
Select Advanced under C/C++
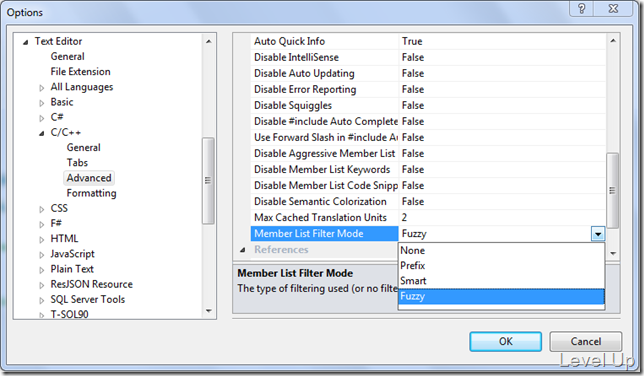tap(89, 178)
